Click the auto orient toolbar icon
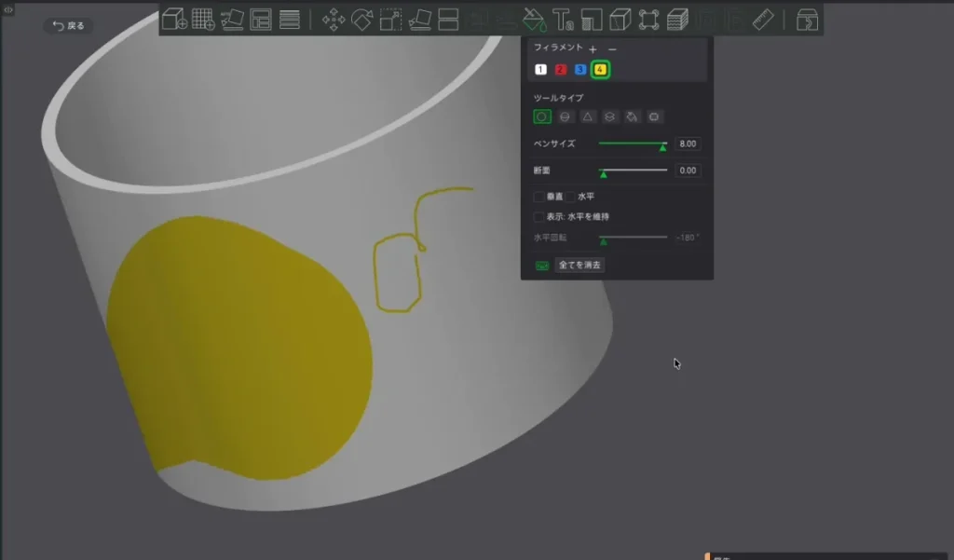954x560 pixels. pos(232,20)
